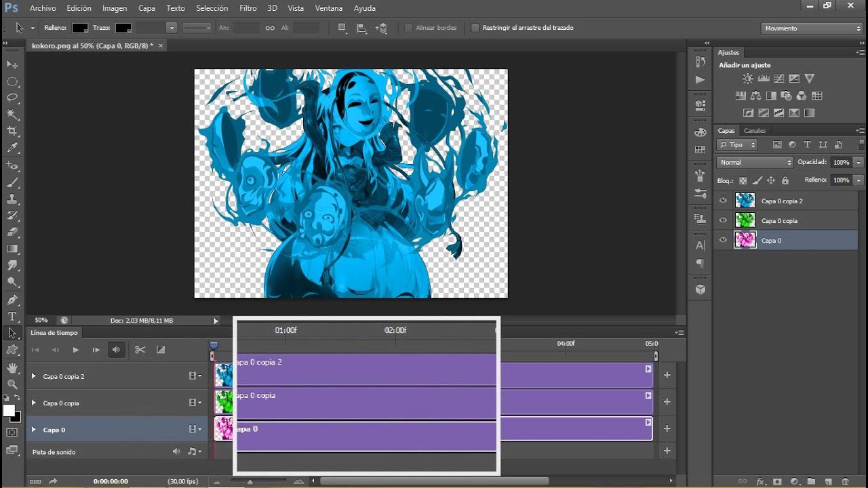Select the Crop tool

coord(12,131)
